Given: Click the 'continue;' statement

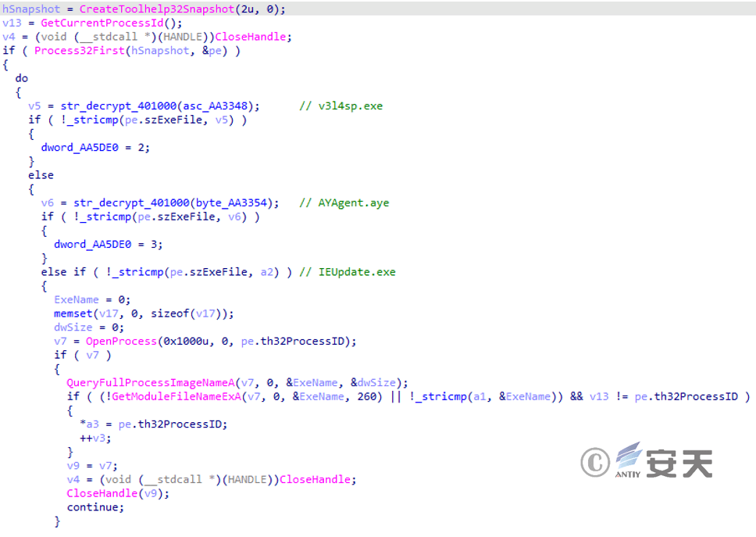Looking at the screenshot, I should click(95, 507).
